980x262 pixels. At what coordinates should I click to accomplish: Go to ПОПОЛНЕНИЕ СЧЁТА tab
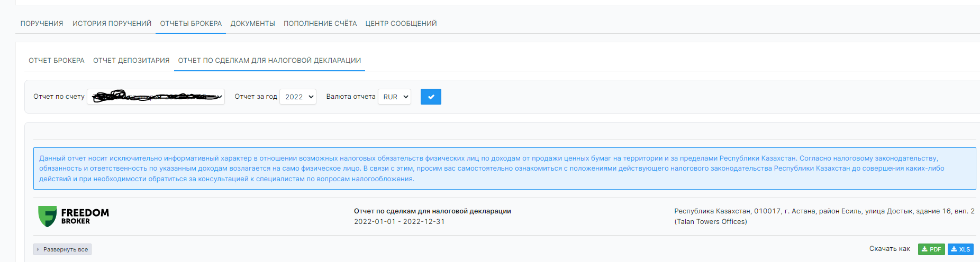pyautogui.click(x=320, y=24)
